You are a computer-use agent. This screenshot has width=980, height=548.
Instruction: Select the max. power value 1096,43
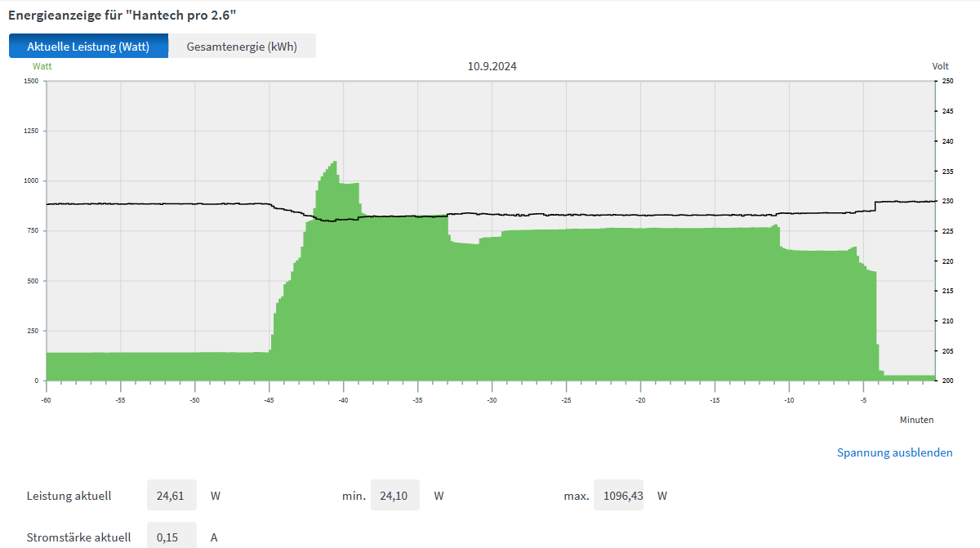pyautogui.click(x=618, y=496)
